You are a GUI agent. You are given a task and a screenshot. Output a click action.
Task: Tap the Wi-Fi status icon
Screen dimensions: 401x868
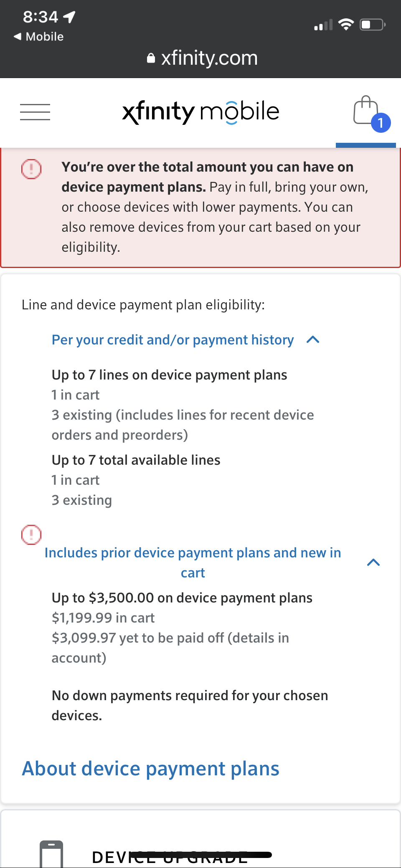345,24
